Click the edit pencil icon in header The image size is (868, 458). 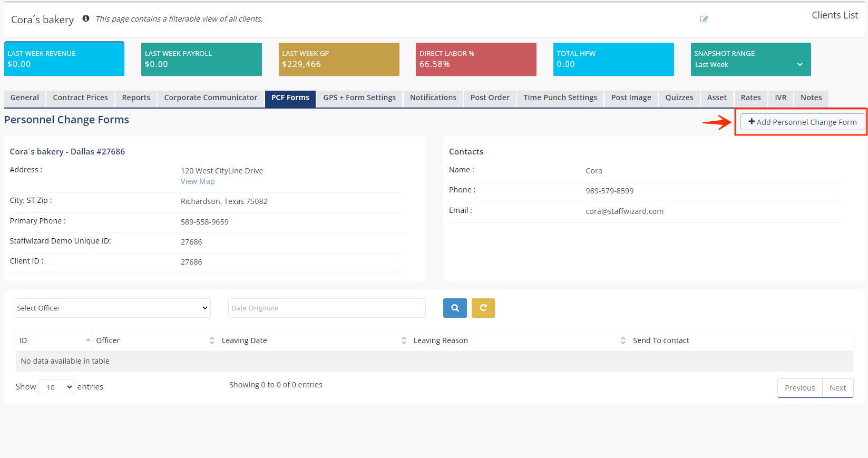click(x=704, y=19)
